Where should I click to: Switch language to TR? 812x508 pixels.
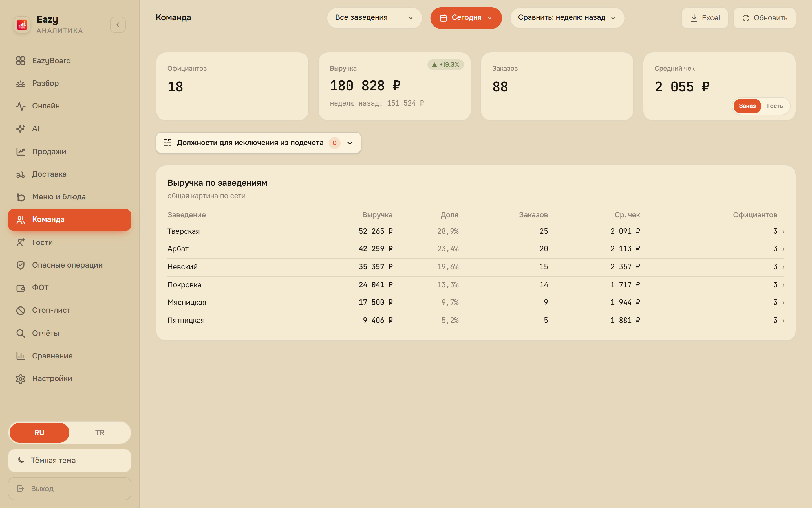(x=100, y=433)
